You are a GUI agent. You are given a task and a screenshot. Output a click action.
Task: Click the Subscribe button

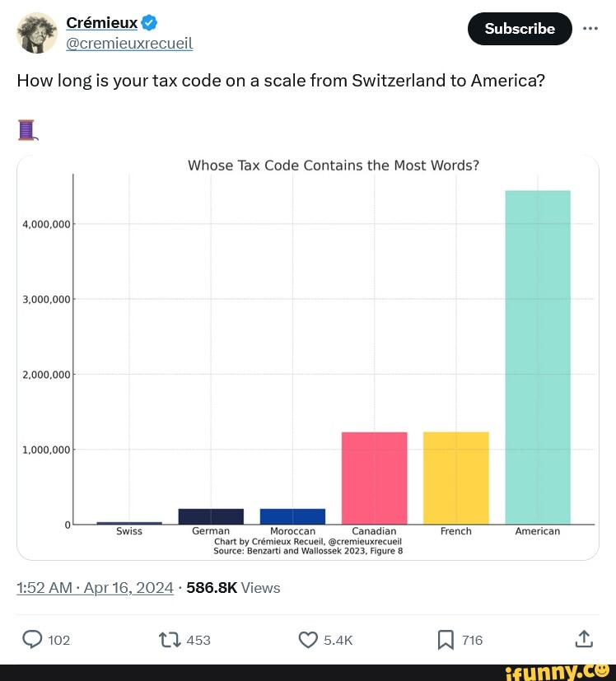pyautogui.click(x=519, y=29)
